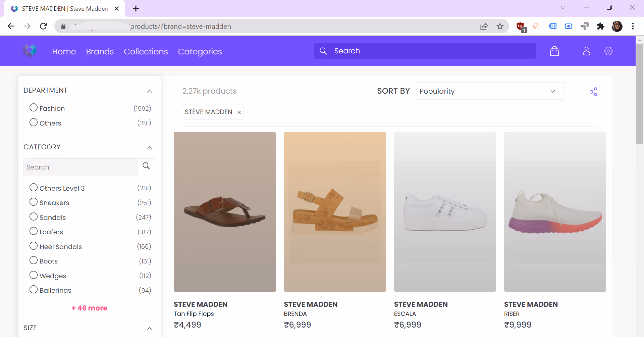Open the Sort By Popularity dropdown
The image size is (644, 337).
489,91
